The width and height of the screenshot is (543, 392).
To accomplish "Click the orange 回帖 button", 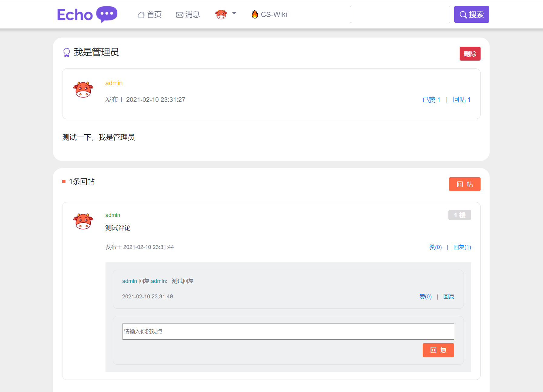I will pyautogui.click(x=464, y=184).
